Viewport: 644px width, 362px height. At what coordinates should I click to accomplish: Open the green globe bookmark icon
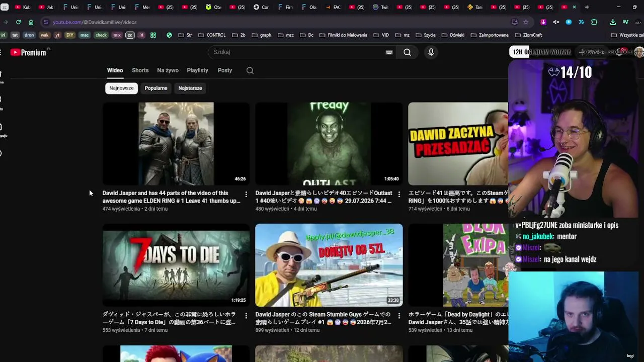click(x=169, y=35)
